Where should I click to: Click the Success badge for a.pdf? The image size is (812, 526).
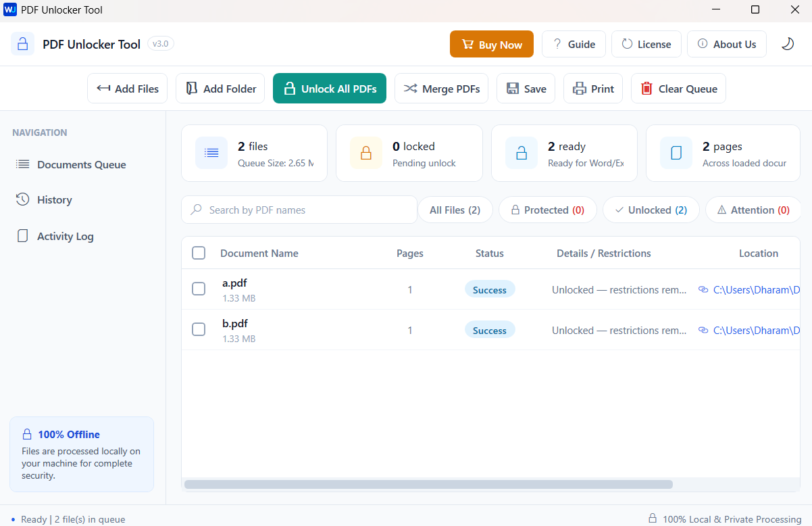pyautogui.click(x=490, y=289)
